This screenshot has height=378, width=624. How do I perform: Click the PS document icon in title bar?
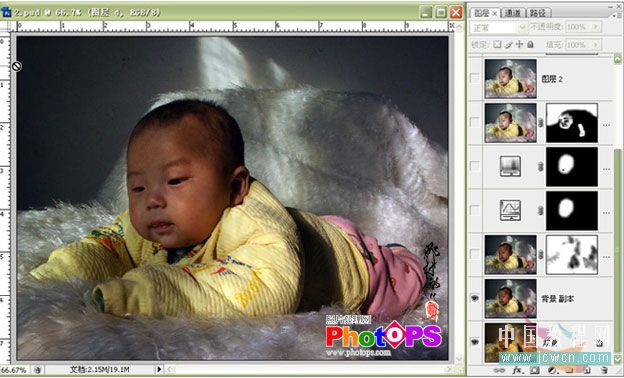tap(6, 12)
